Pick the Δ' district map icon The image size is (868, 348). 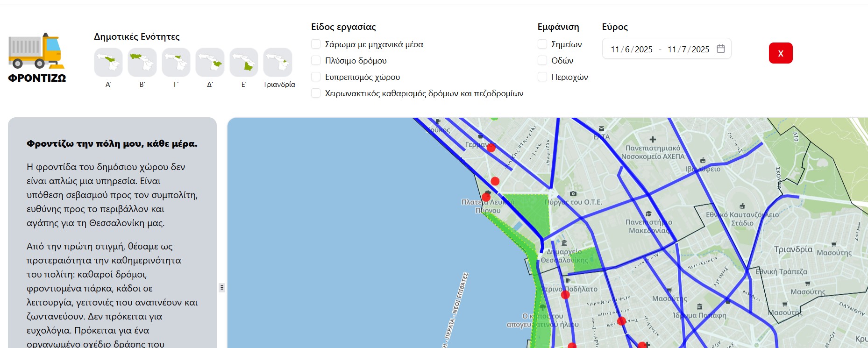click(x=210, y=62)
